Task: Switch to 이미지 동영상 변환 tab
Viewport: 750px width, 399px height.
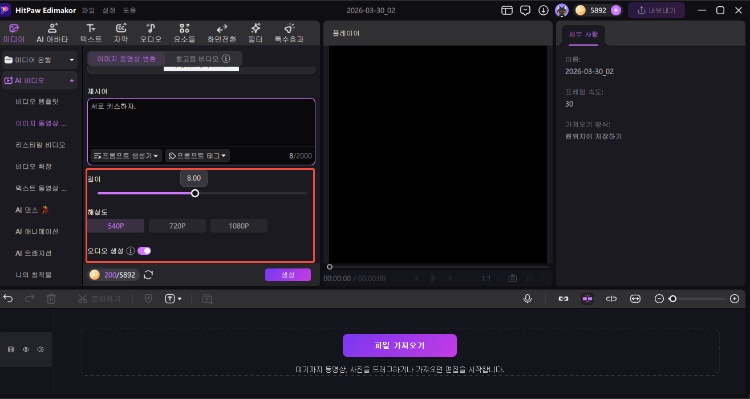Action: (x=126, y=58)
